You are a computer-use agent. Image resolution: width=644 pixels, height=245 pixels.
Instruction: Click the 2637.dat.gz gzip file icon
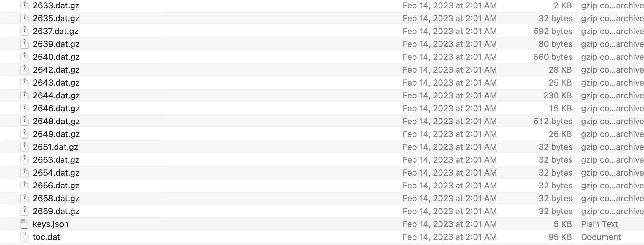24,31
